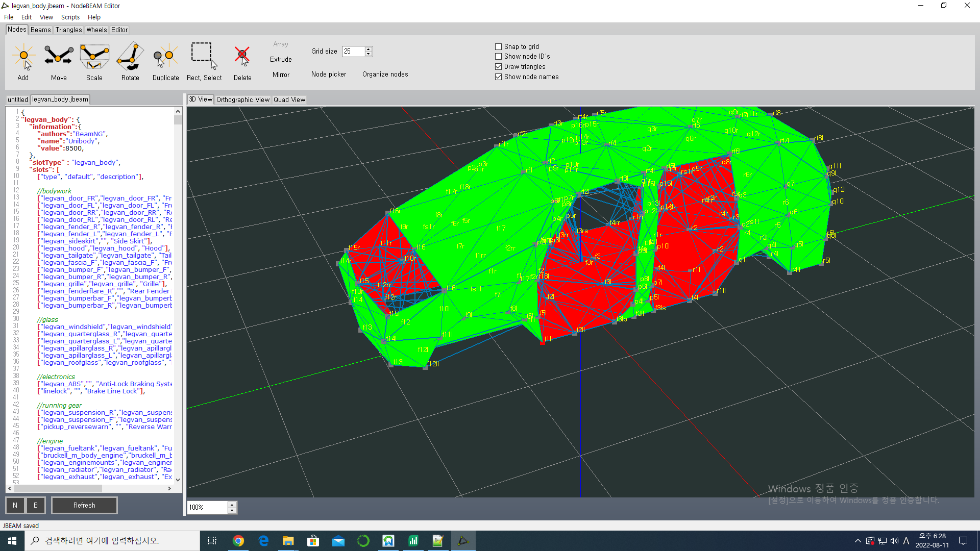The width and height of the screenshot is (980, 551).
Task: Increase grid size with up arrow
Action: point(369,49)
